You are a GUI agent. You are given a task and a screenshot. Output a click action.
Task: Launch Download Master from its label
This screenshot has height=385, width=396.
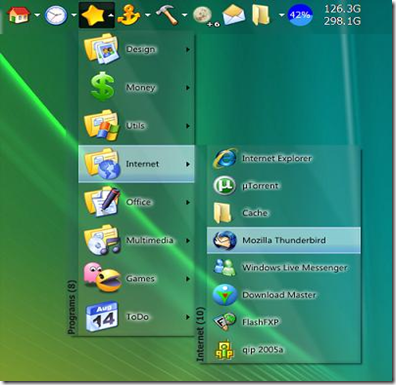coord(279,295)
